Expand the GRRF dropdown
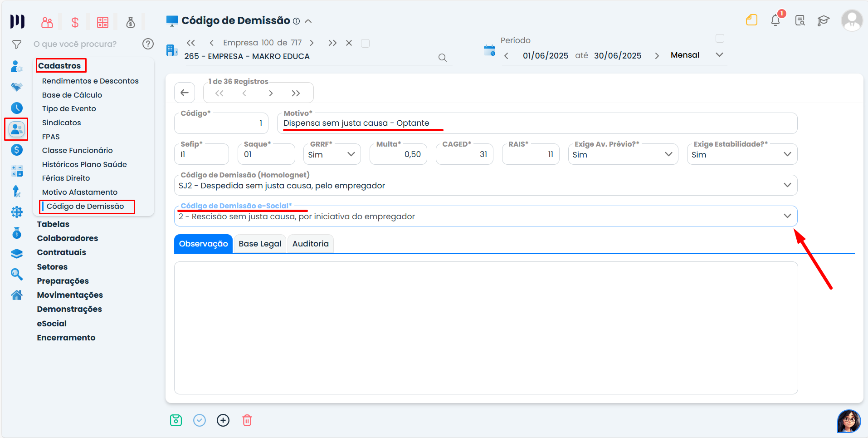Screen dimensions: 868x438 pos(351,154)
